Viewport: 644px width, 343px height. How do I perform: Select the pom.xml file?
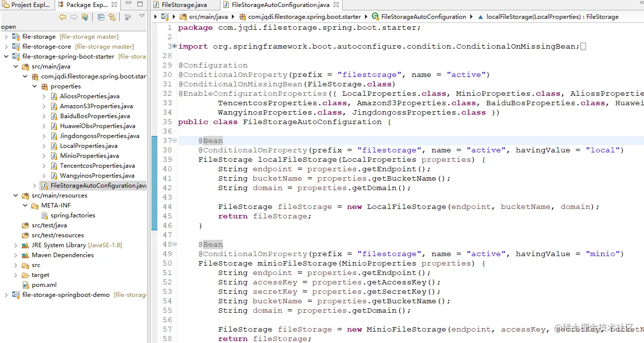(x=39, y=285)
